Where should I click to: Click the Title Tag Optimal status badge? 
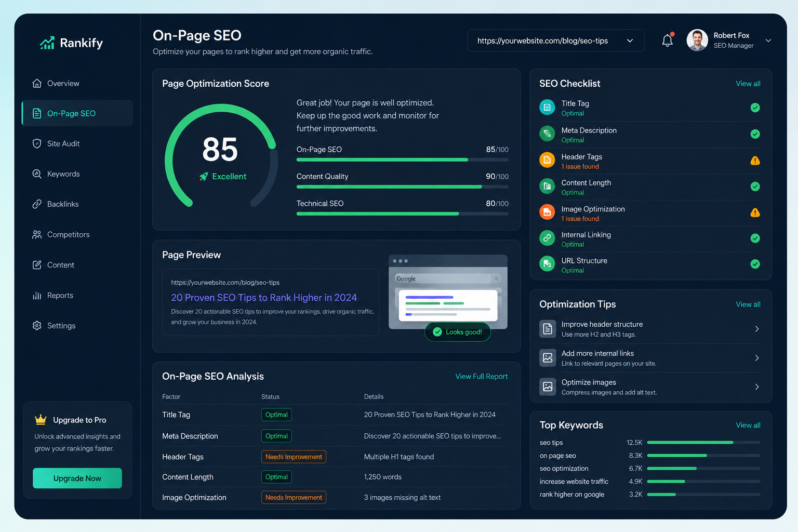coord(276,415)
